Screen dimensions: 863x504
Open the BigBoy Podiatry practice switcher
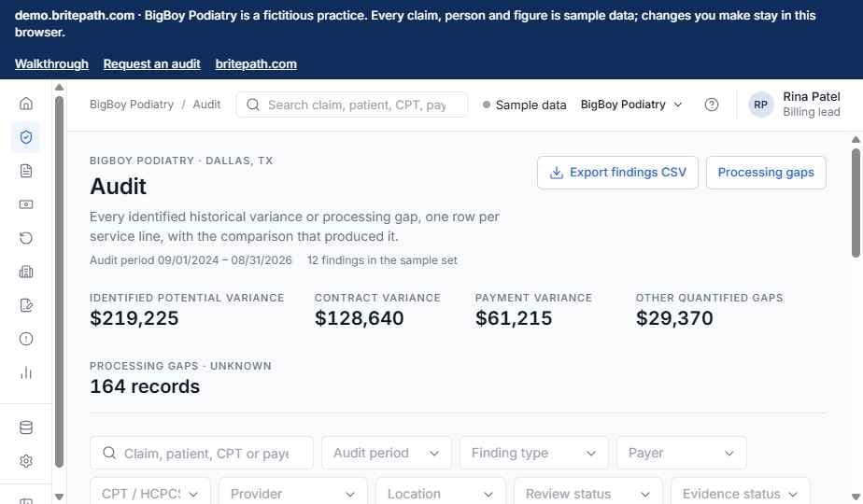click(x=631, y=105)
